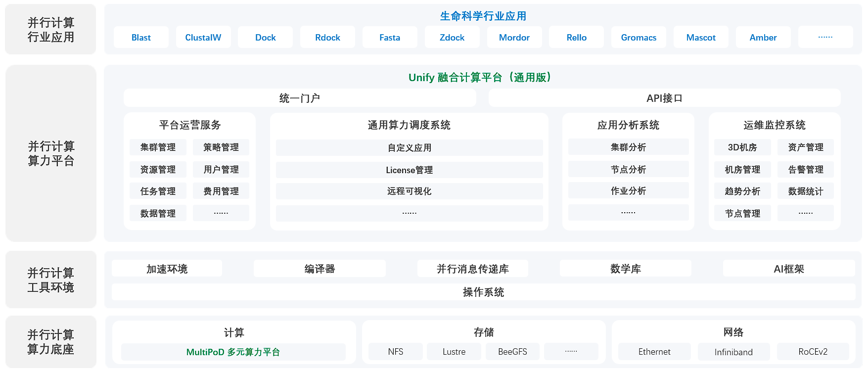Click the 加速环境 box

click(x=167, y=269)
